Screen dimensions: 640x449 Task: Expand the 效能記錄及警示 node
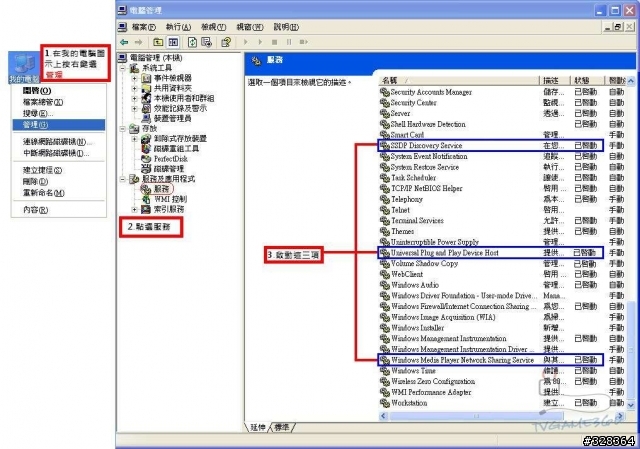pos(134,108)
